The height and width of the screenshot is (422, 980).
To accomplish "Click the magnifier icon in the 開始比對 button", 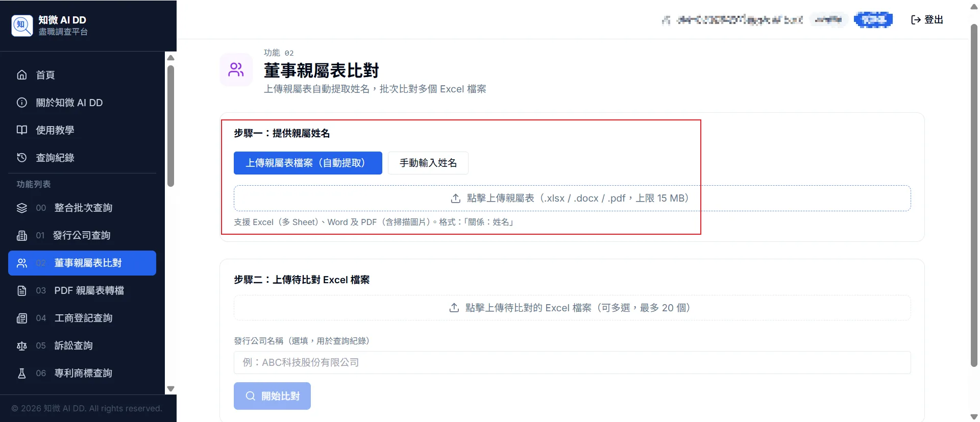I will [250, 396].
